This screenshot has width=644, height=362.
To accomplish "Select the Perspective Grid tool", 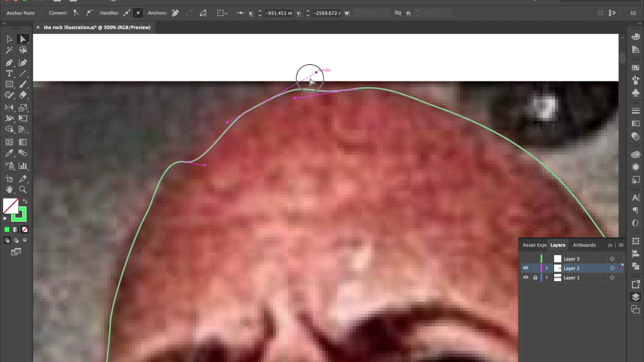I will (x=23, y=130).
